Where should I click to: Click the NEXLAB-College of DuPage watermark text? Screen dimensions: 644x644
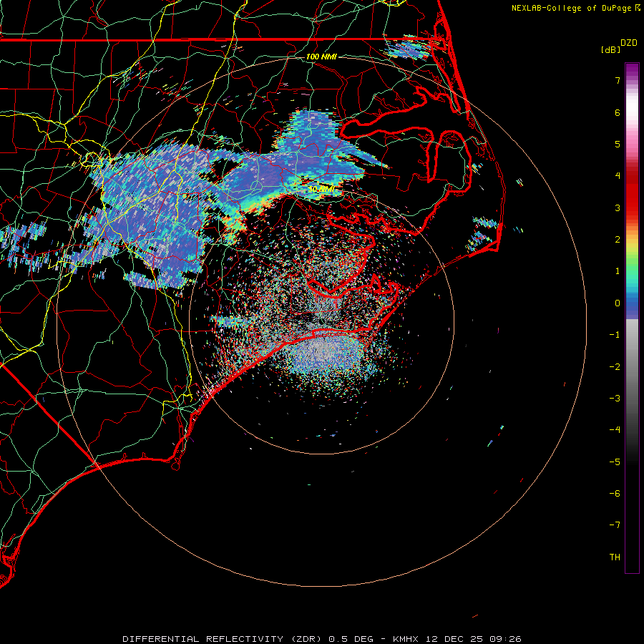[576, 8]
